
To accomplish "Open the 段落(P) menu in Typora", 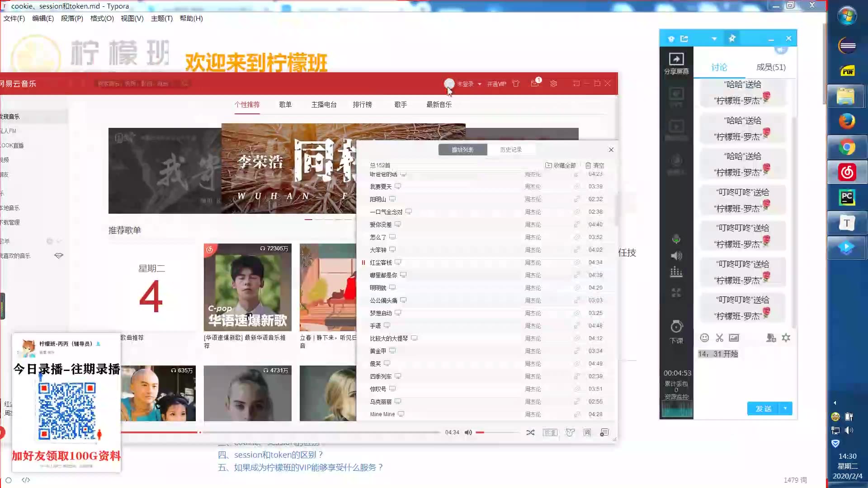I will pos(72,19).
